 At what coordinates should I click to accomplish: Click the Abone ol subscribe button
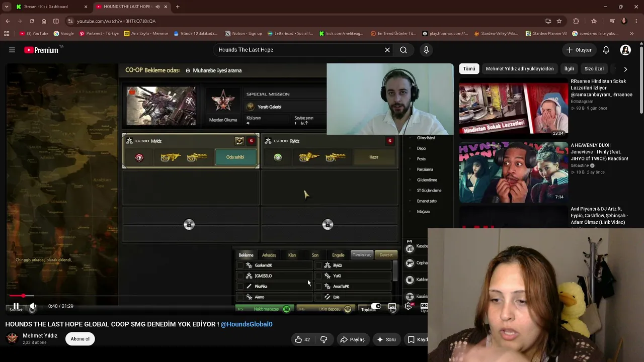click(x=80, y=339)
